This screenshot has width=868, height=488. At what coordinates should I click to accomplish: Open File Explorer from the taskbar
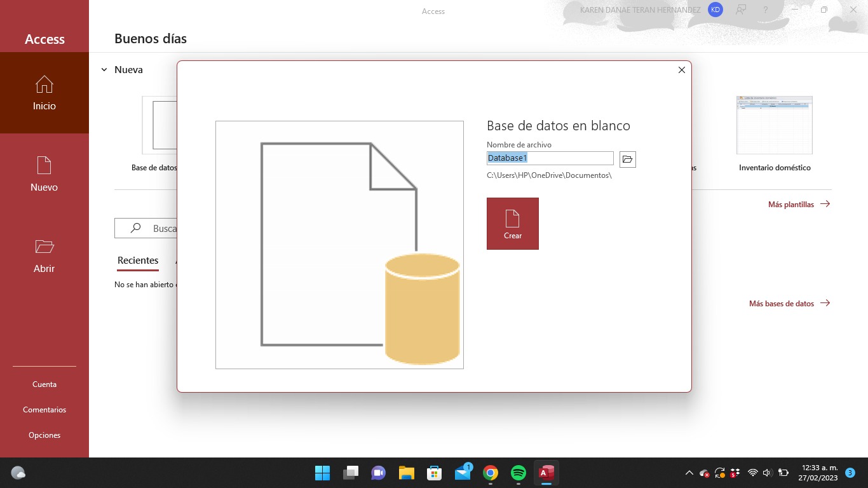(407, 473)
